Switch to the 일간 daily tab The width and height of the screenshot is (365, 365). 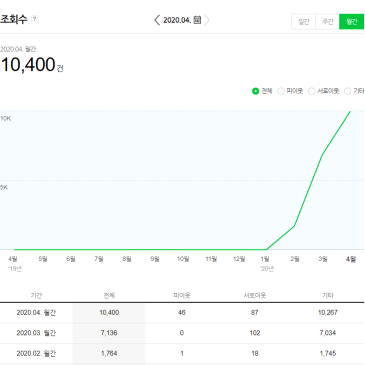point(303,22)
